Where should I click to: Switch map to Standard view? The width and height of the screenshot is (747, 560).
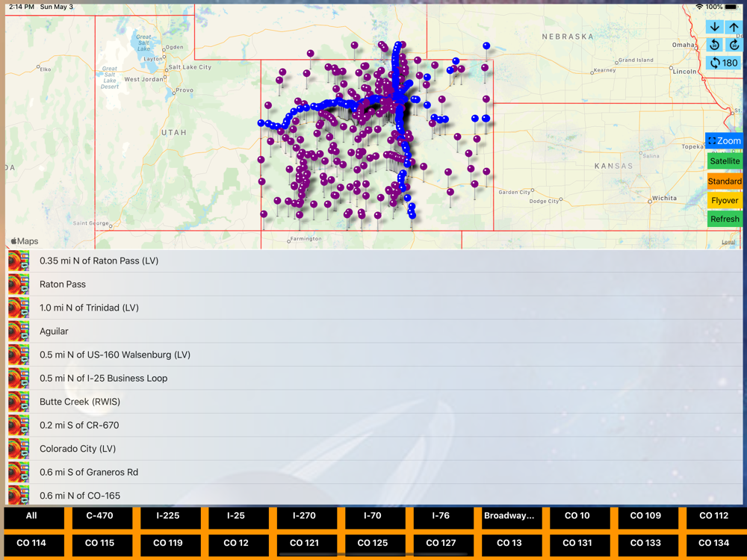coord(725,181)
